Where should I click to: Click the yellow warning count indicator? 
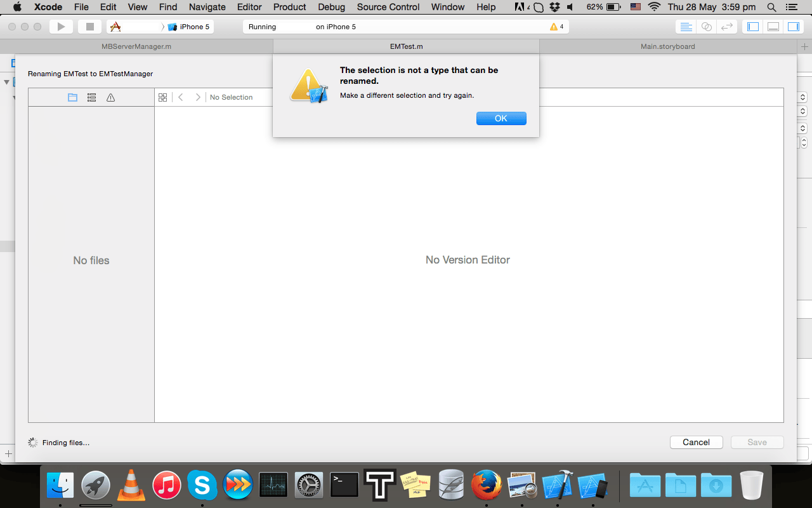(556, 27)
